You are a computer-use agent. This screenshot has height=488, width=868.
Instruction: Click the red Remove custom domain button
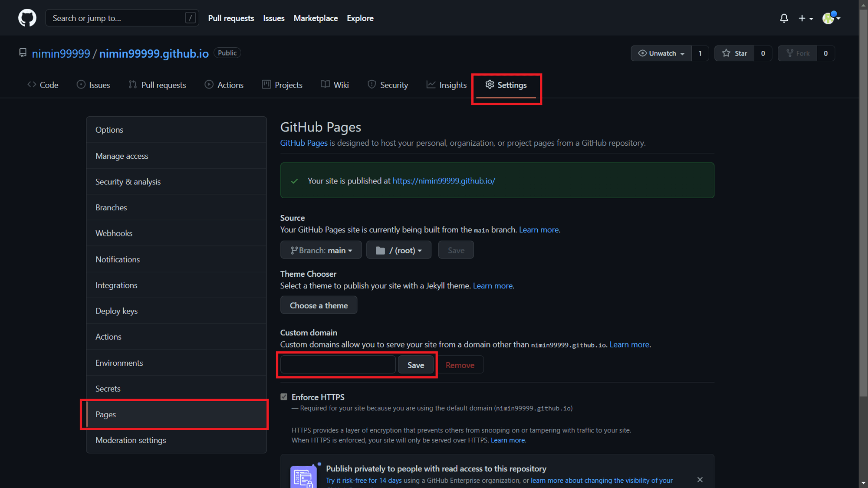[460, 365]
